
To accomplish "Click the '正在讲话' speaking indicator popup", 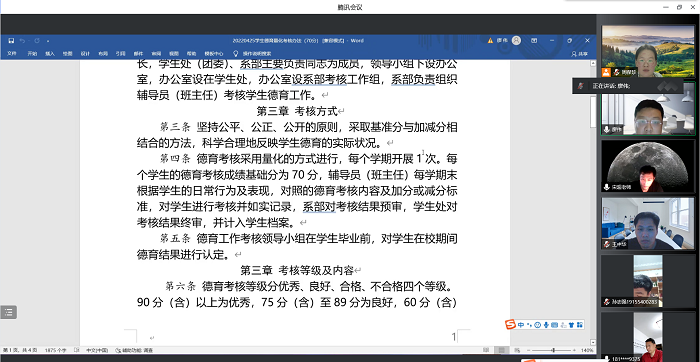I will 627,86.
